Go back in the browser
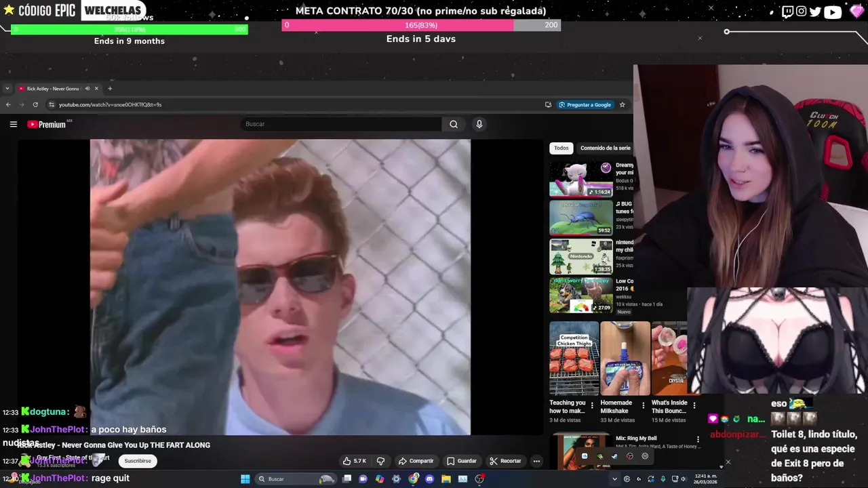Viewport: 868px width, 488px height. pyautogui.click(x=8, y=104)
